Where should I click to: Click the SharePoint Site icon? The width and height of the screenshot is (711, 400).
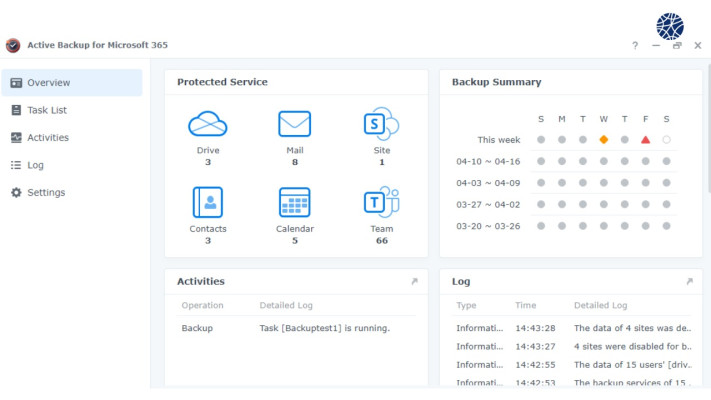[x=381, y=123]
